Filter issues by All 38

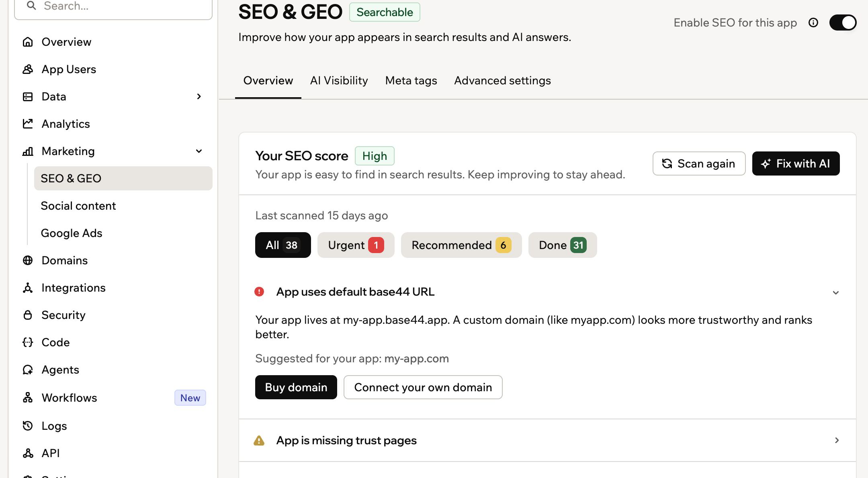(x=283, y=245)
